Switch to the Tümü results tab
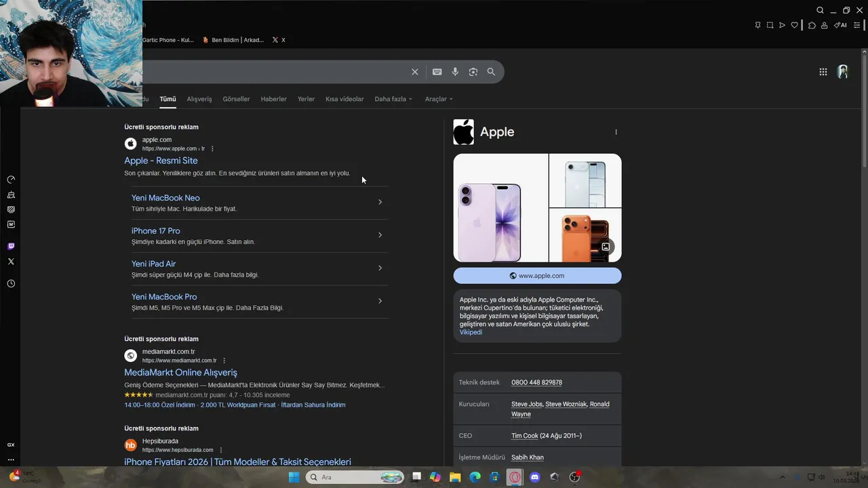The image size is (868, 488). click(167, 99)
